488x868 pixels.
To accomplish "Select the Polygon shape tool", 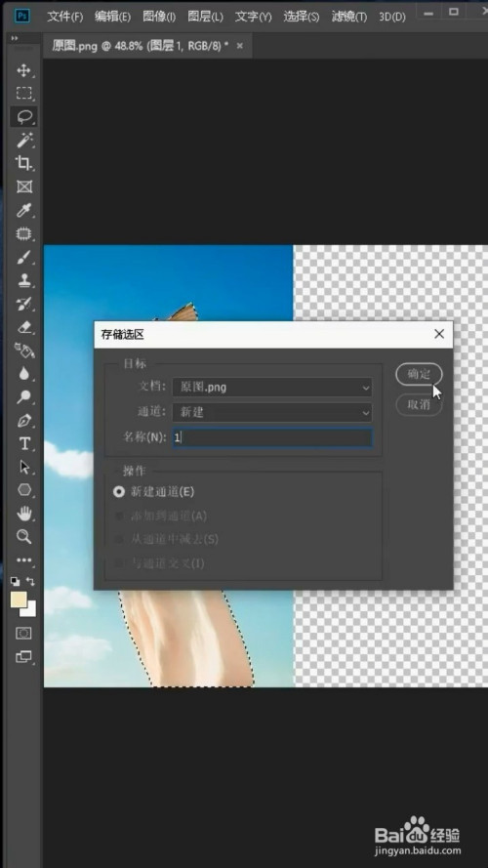I will point(23,490).
